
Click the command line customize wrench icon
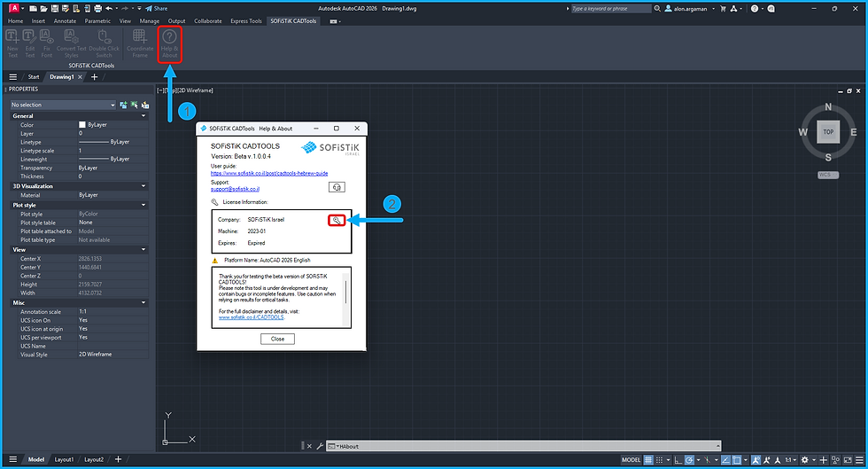(x=320, y=446)
